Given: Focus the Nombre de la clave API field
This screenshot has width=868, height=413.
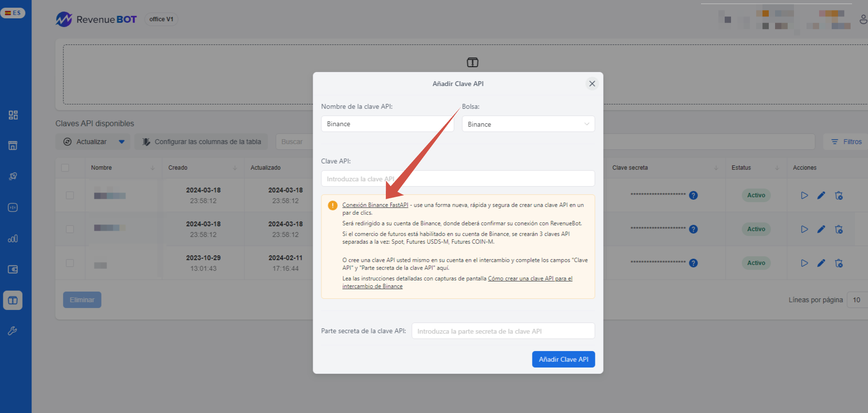Looking at the screenshot, I should tap(387, 124).
